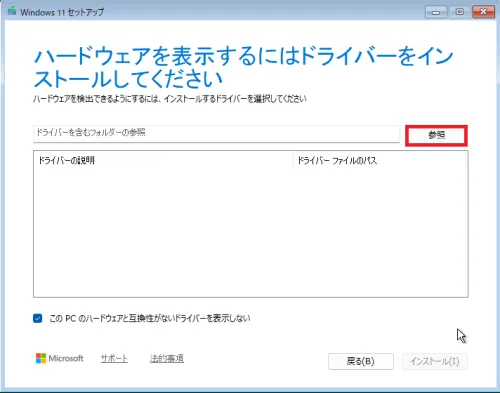Open the 法的事項 legal link
The height and width of the screenshot is (393, 500).
coord(167,359)
